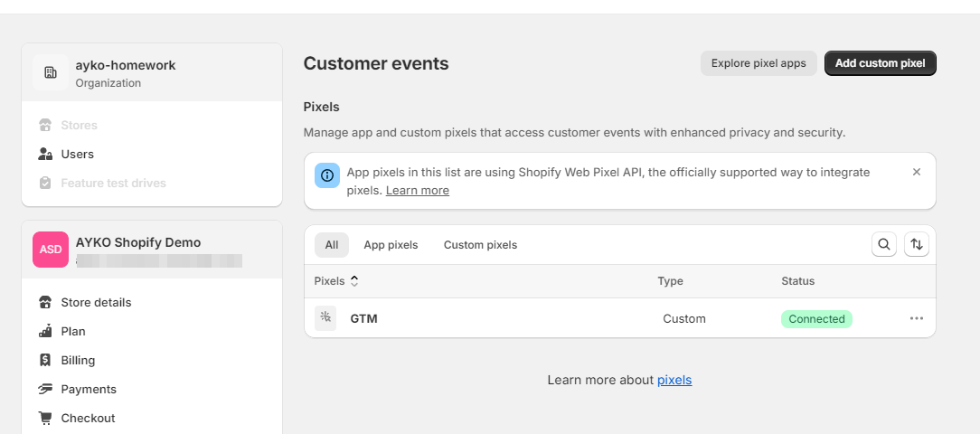This screenshot has width=980, height=434.
Task: Switch to the Custom pixels tab
Action: (481, 245)
